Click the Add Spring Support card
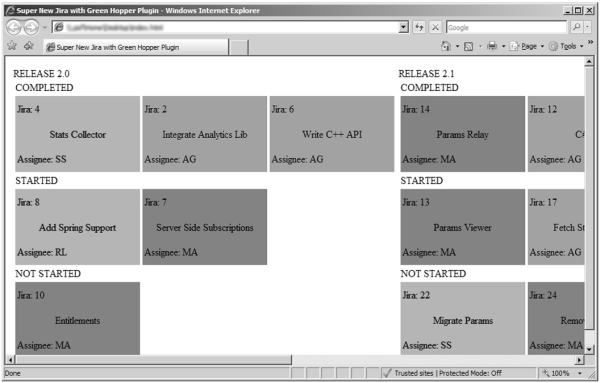The width and height of the screenshot is (600, 383). [x=78, y=227]
